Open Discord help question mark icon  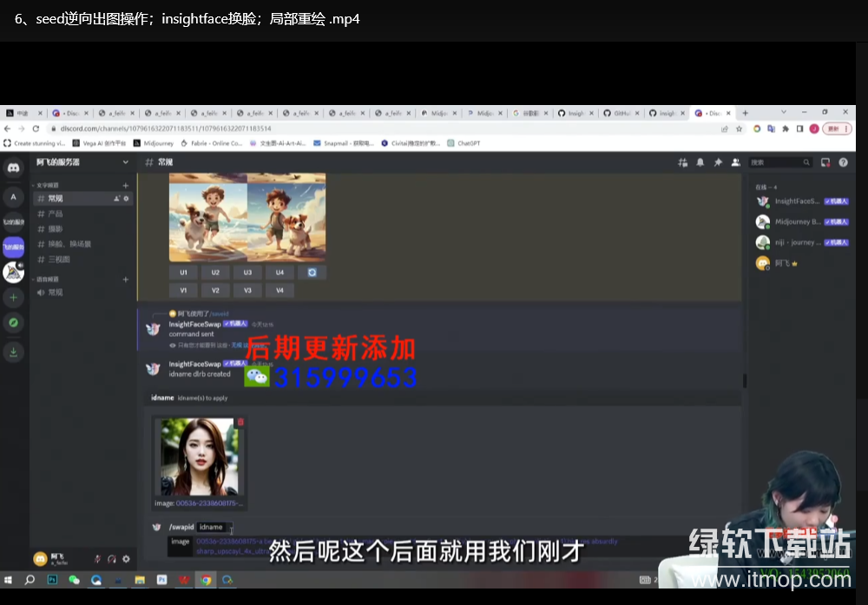tap(843, 162)
